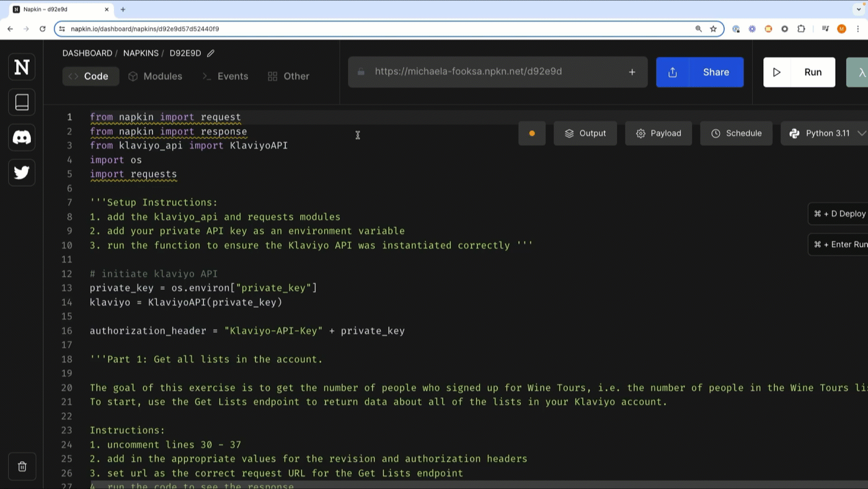
Task: Click the D92E9D breadcrumb name
Action: [185, 53]
